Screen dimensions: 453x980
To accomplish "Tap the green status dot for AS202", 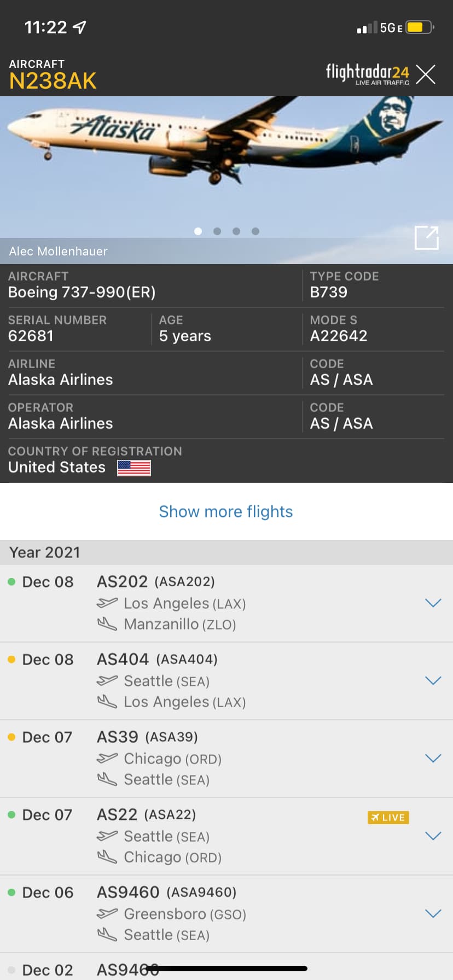I will [x=11, y=582].
